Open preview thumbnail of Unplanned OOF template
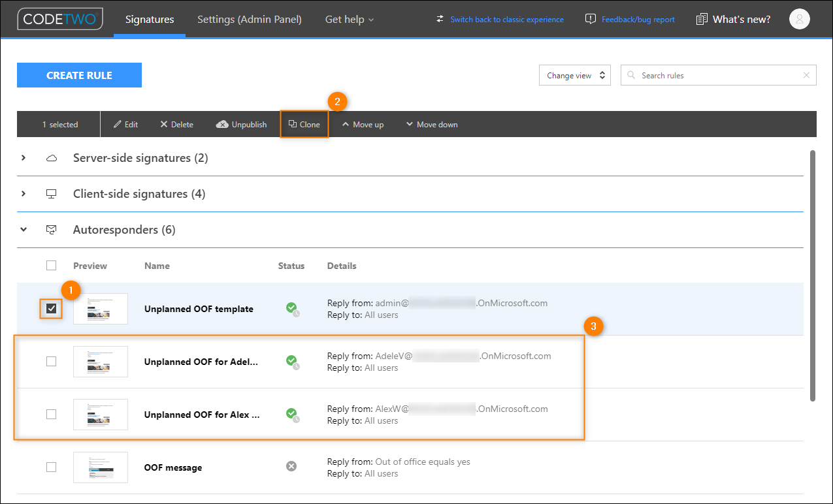833x504 pixels. click(101, 309)
